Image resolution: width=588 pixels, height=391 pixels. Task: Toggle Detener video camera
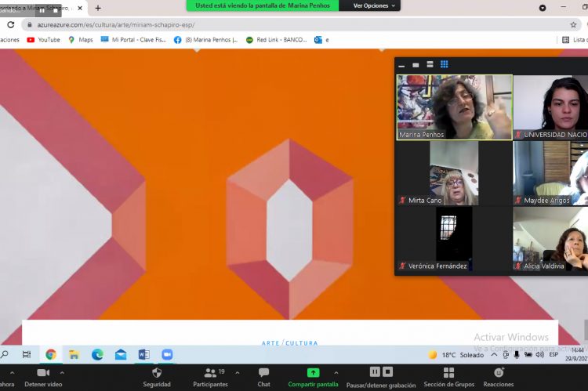[x=43, y=373]
